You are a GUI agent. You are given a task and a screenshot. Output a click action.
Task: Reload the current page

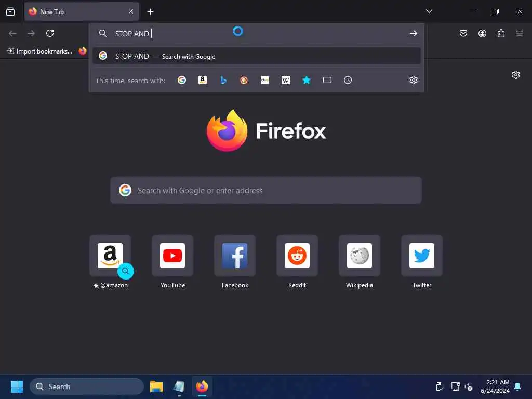tap(50, 33)
